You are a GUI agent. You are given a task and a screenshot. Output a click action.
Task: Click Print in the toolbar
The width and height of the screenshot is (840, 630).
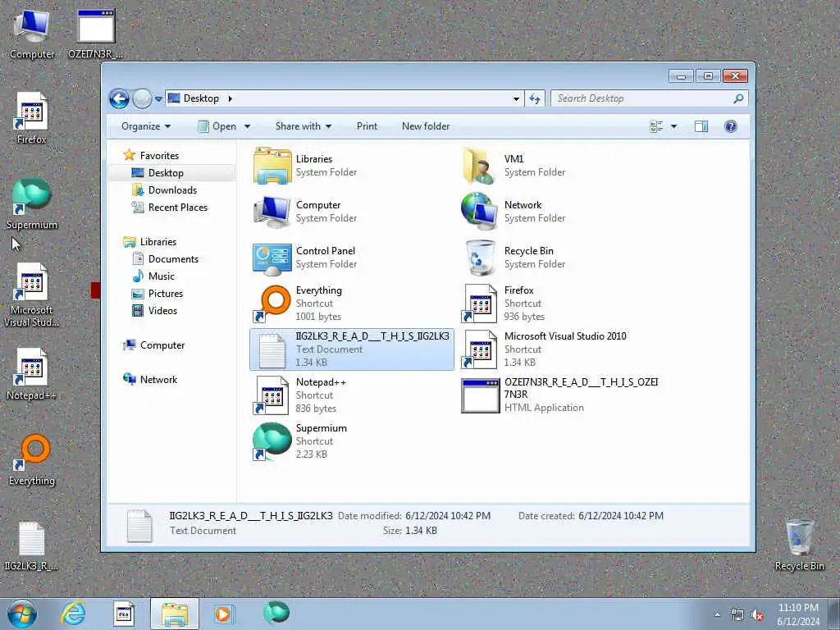click(x=367, y=126)
